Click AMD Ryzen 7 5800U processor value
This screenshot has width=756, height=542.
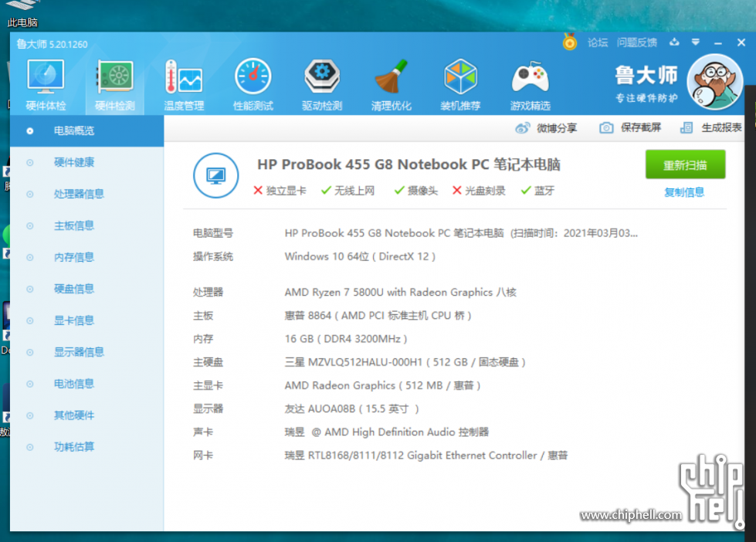pos(400,292)
